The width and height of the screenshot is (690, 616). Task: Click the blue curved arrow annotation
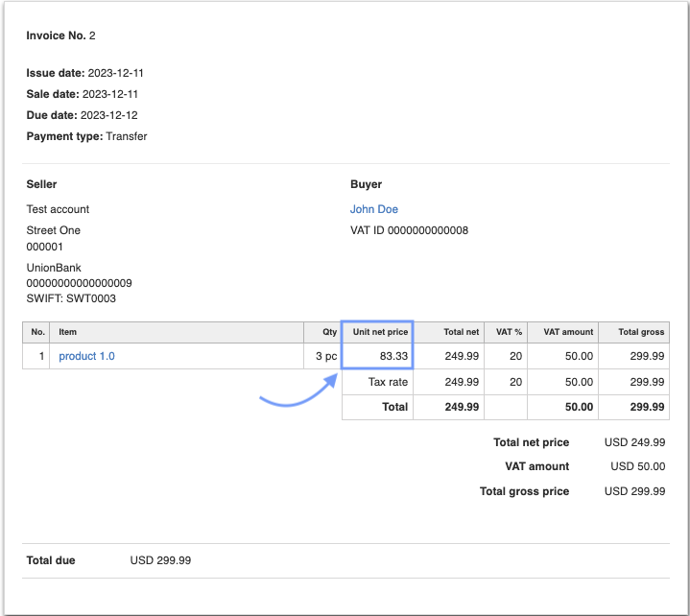298,391
